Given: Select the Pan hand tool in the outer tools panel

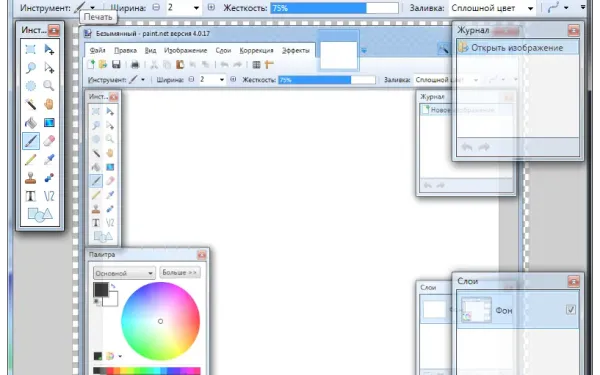Looking at the screenshot, I should pyautogui.click(x=49, y=104).
